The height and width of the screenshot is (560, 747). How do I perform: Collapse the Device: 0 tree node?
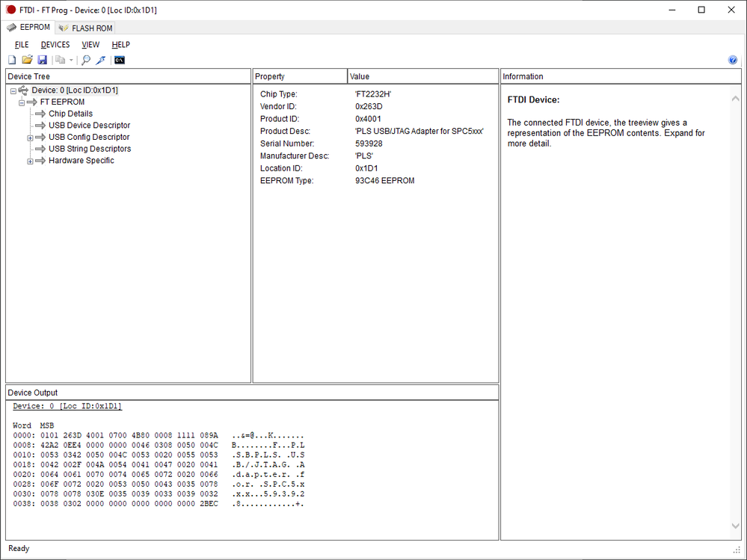[x=13, y=91]
